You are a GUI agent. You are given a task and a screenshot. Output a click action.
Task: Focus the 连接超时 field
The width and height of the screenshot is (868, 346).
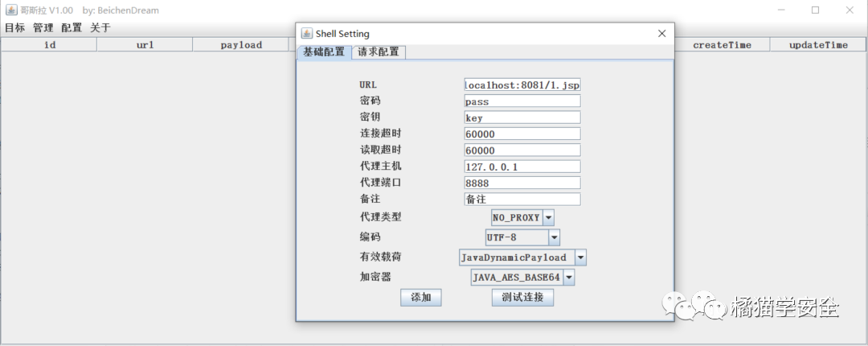click(522, 134)
